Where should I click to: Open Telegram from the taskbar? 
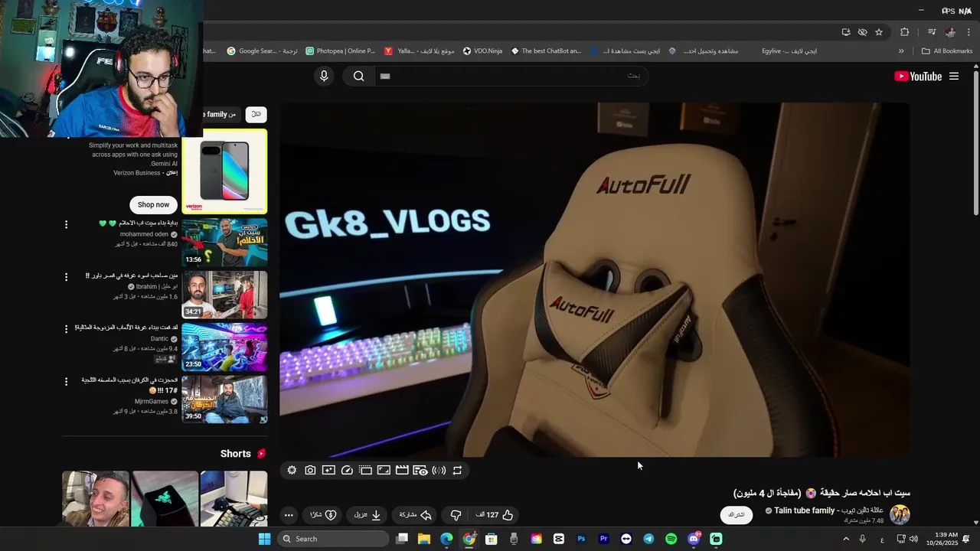648,539
